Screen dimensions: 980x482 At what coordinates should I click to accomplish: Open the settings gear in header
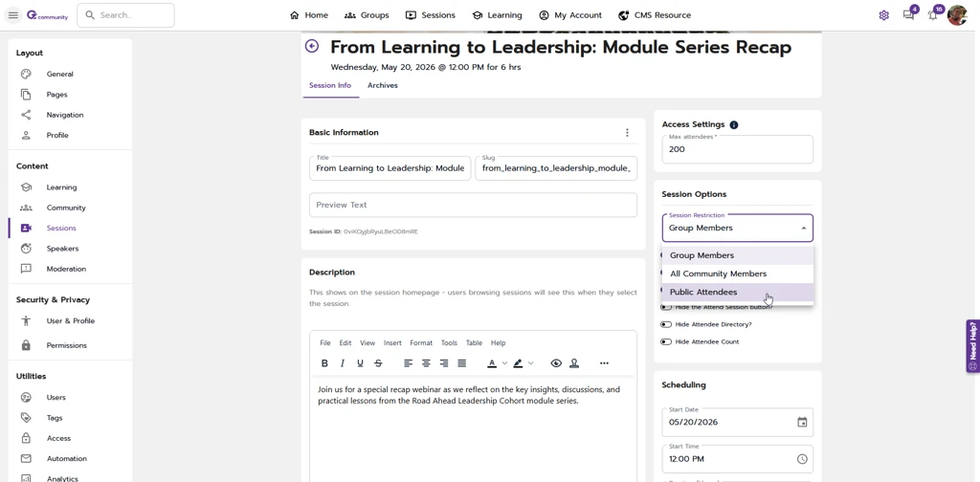[883, 15]
